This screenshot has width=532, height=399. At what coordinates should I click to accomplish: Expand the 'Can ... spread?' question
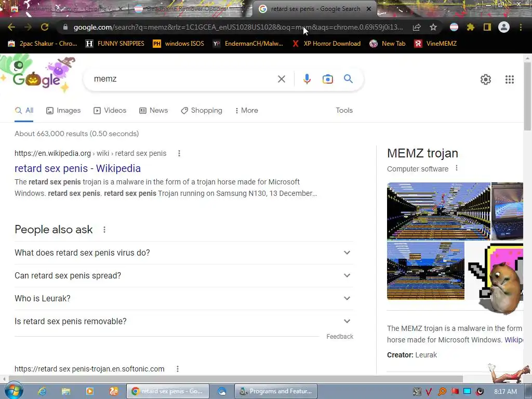[x=183, y=275]
